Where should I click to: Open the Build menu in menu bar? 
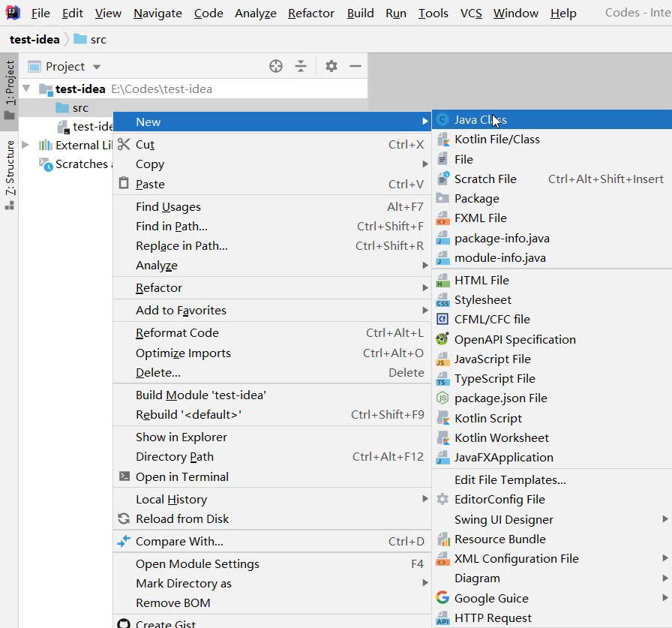point(360,14)
